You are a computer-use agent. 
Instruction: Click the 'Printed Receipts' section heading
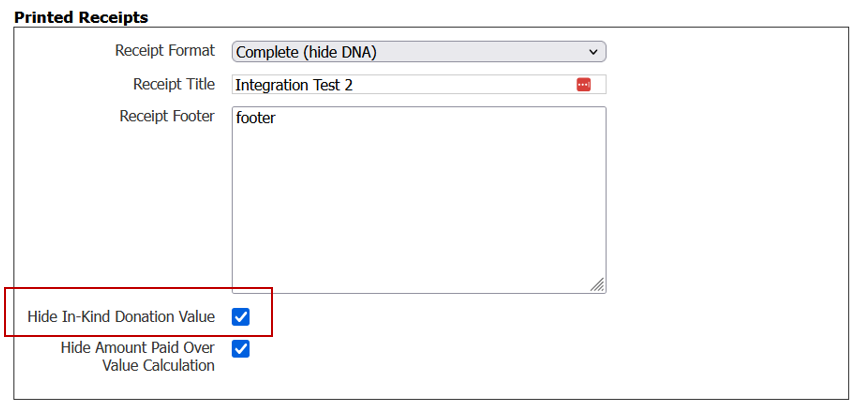(81, 18)
